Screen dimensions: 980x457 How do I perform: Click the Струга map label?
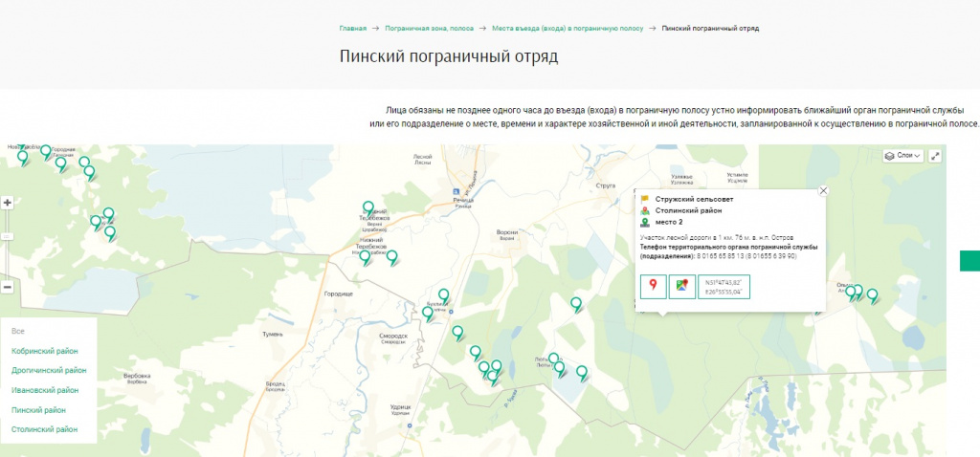606,185
